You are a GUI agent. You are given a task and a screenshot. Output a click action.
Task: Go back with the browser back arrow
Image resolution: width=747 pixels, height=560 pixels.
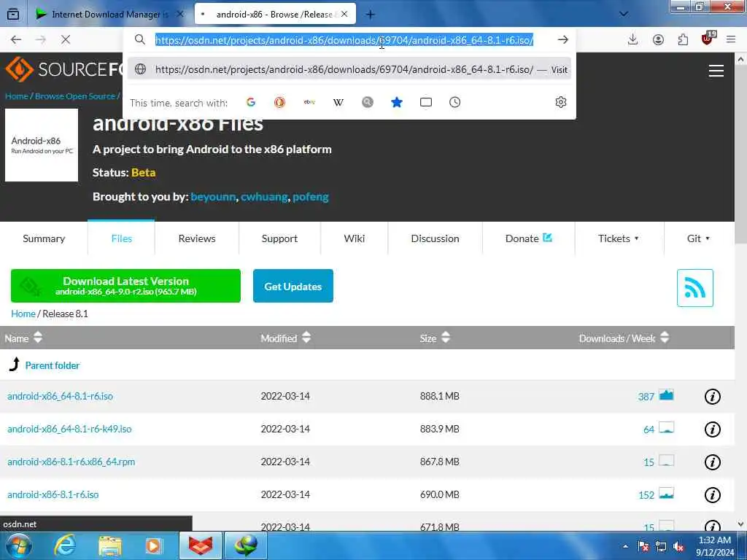click(x=16, y=39)
